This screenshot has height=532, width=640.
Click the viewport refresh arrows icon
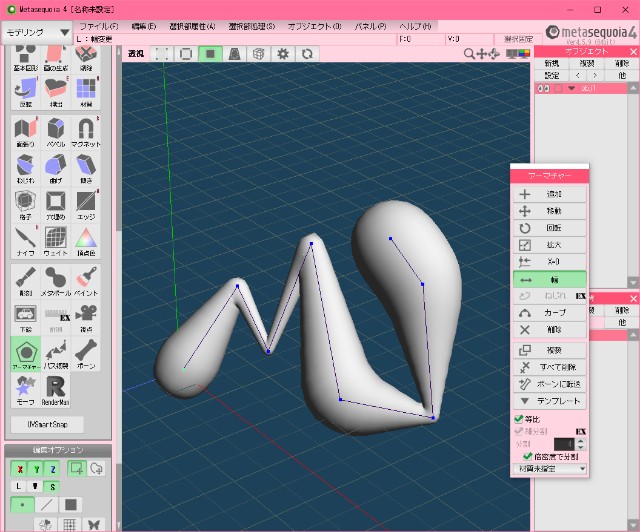307,53
